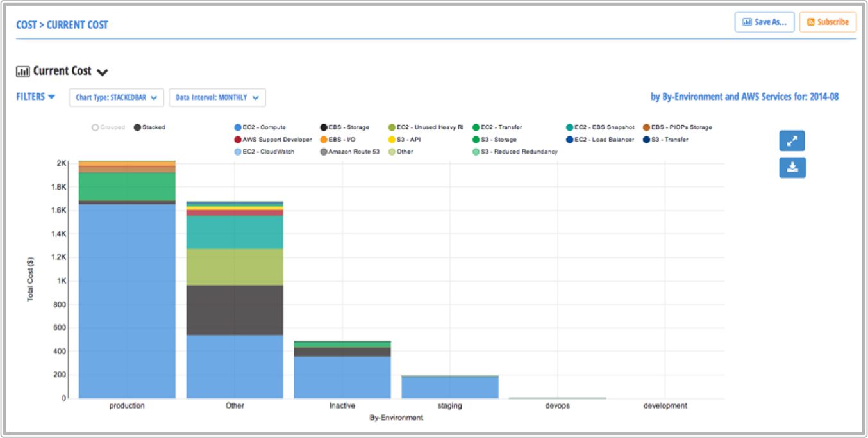The height and width of the screenshot is (438, 868).
Task: Expand the FILTERS menu
Action: (35, 97)
